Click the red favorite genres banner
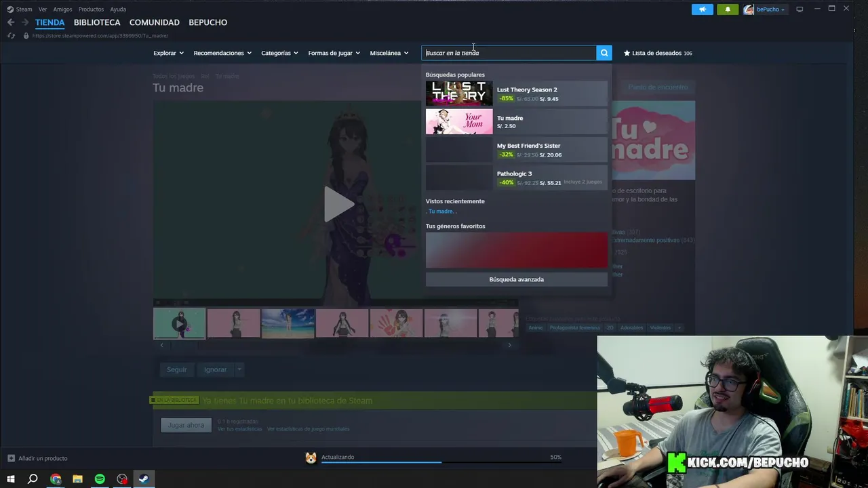Image resolution: width=868 pixels, height=488 pixels. (517, 250)
